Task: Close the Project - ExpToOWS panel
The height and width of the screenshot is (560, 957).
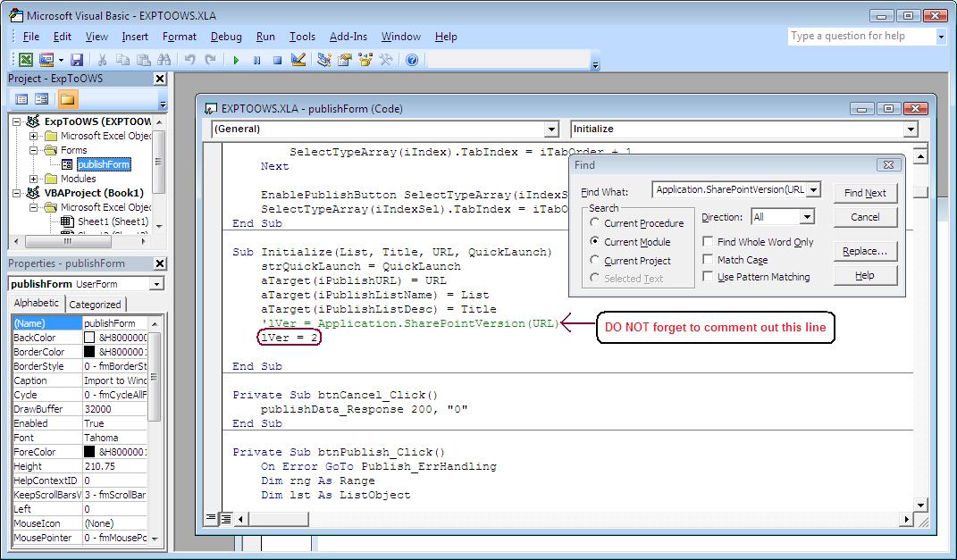Action: point(159,78)
